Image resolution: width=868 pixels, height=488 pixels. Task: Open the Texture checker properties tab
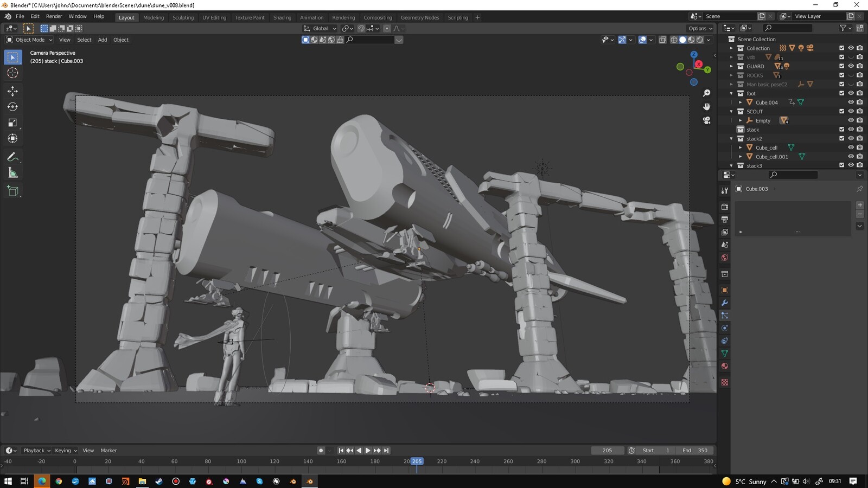click(x=724, y=382)
